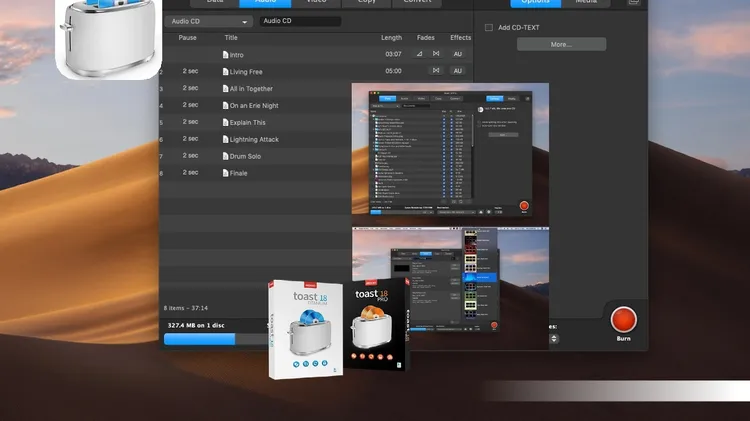Select the All in Together track title
Image resolution: width=750 pixels, height=421 pixels.
pyautogui.click(x=251, y=89)
